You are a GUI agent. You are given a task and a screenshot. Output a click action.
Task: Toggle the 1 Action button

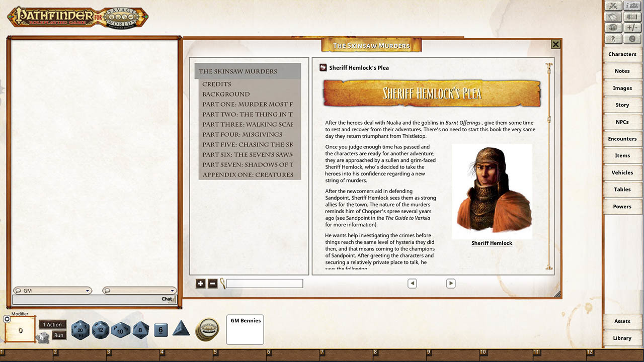(x=52, y=324)
